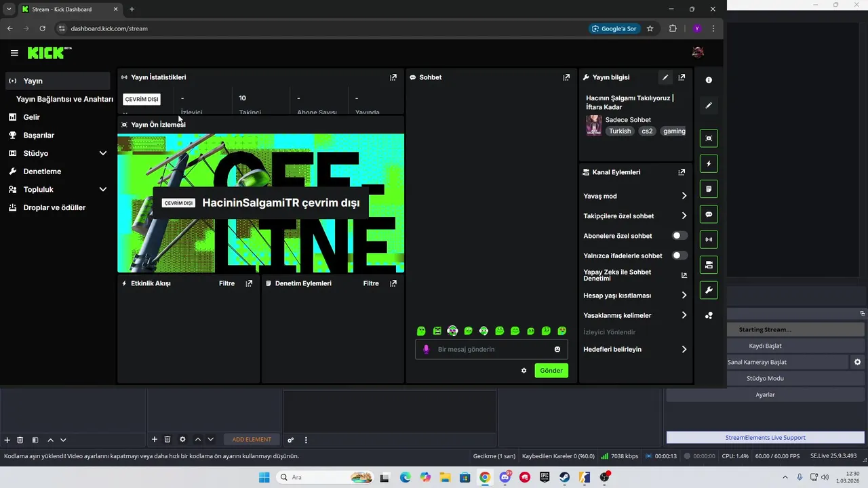
Task: Click Stüdyo Modu in OBS
Action: click(x=765, y=378)
